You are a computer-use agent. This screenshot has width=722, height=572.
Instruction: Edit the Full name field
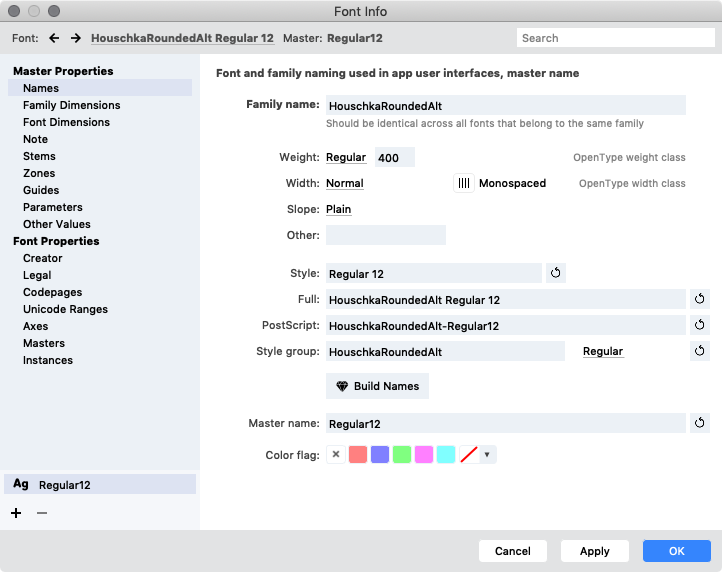[506, 299]
